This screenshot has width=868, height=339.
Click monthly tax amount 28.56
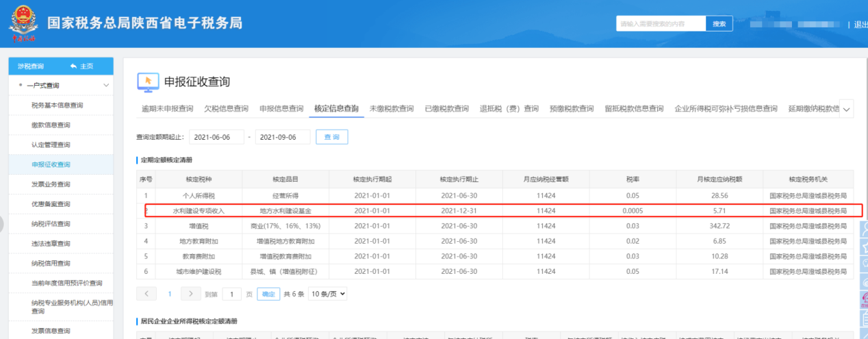click(719, 195)
